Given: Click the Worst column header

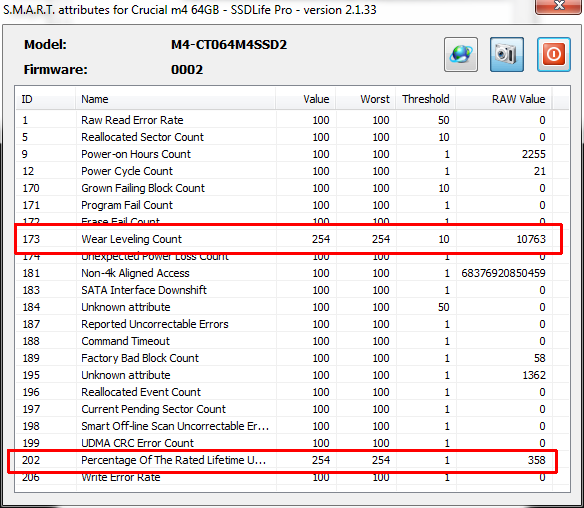Looking at the screenshot, I should tap(365, 99).
